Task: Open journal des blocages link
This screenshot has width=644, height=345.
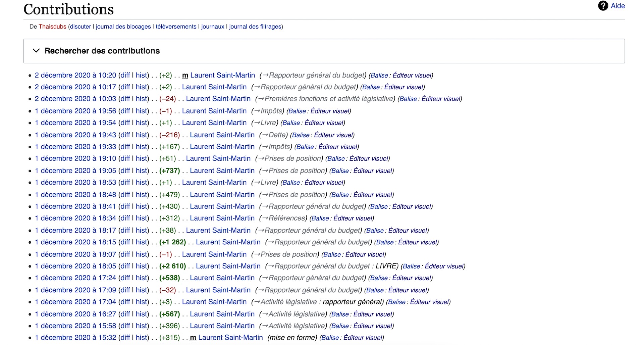Action: [x=123, y=27]
